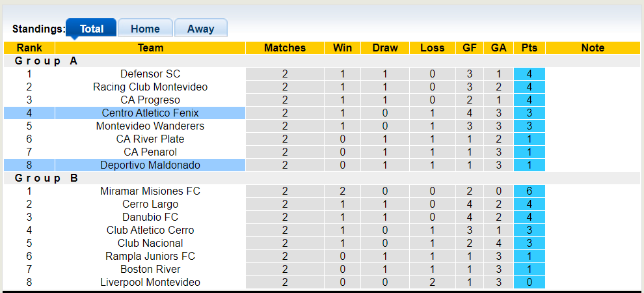
Task: Click Miramar Misiones FC in Group B
Action: click(x=150, y=191)
